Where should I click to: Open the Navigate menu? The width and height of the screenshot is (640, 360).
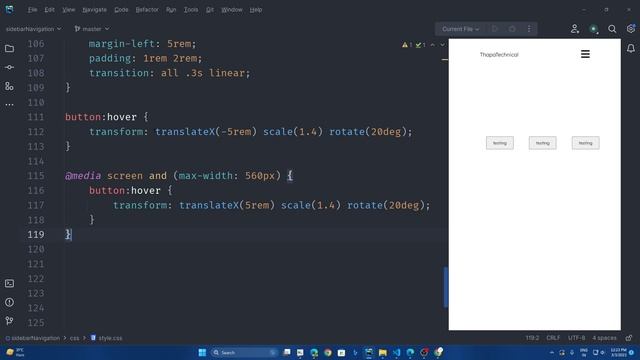94,9
